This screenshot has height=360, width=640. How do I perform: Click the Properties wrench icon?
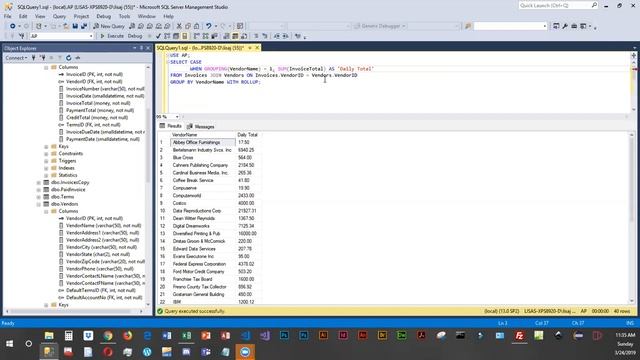[x=565, y=26]
